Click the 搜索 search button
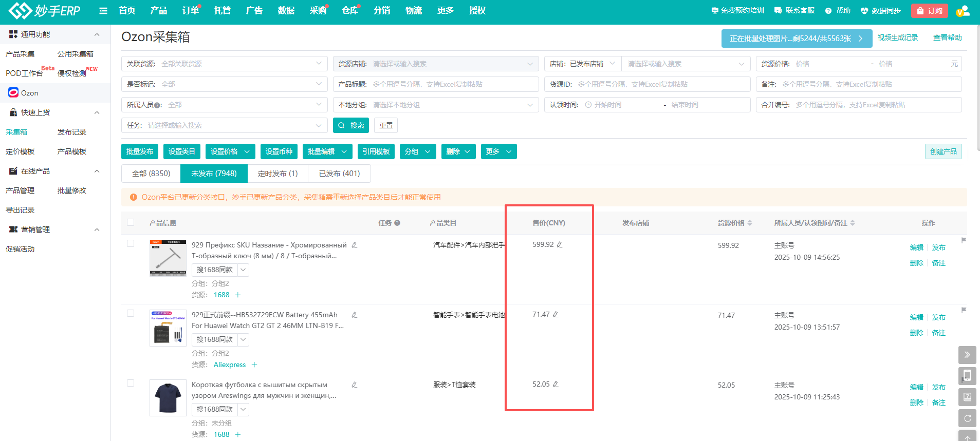This screenshot has height=441, width=980. click(x=351, y=125)
